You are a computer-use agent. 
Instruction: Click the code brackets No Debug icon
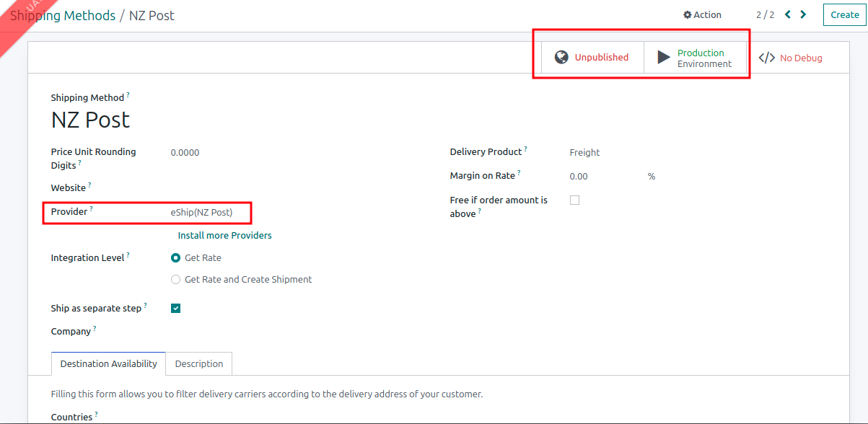tap(766, 58)
